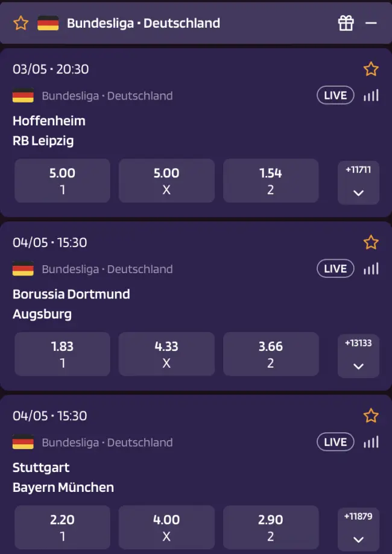Open the Borussia Dortmund vs Augsburg match details
Image resolution: width=392 pixels, height=554 pixels.
pos(71,304)
